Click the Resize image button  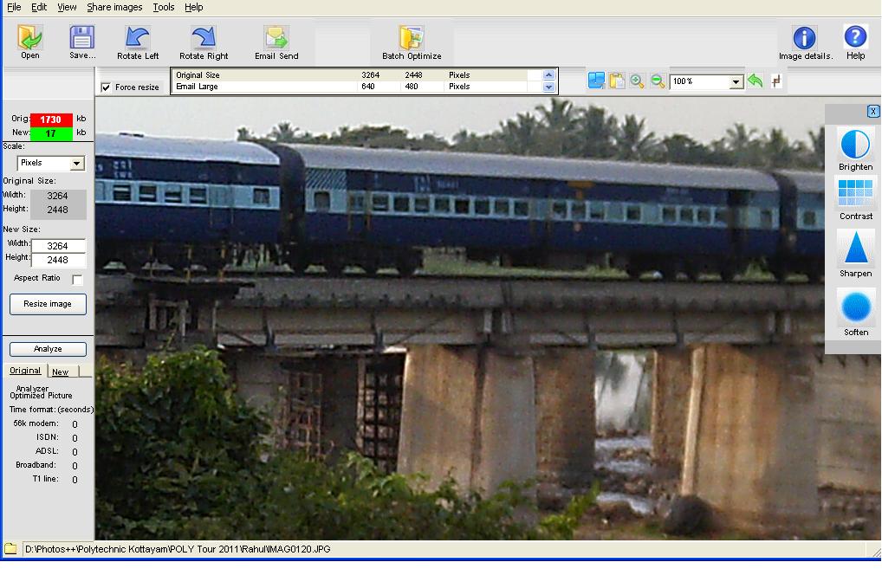[48, 304]
